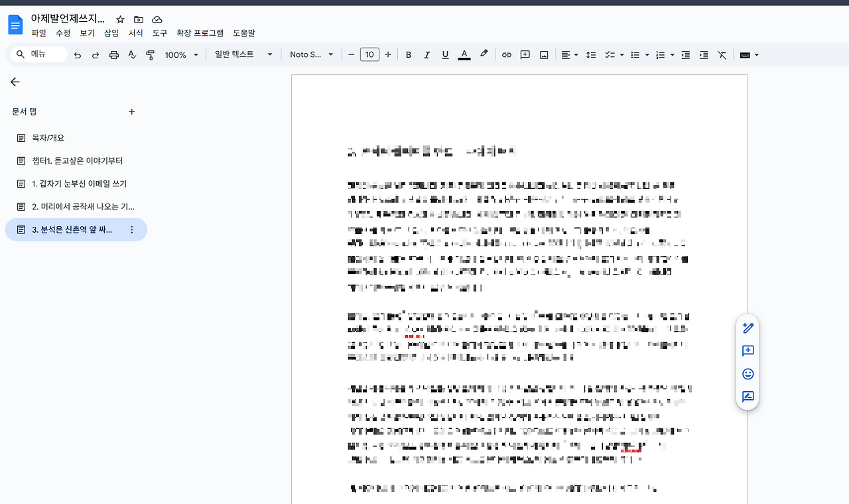The image size is (849, 504).
Task: Open the text alignment dropdown
Action: 570,55
